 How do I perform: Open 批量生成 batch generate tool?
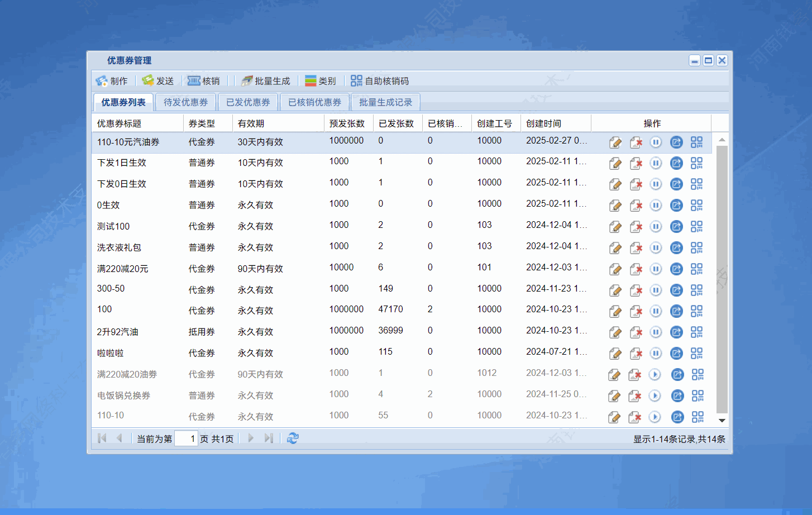pos(266,81)
